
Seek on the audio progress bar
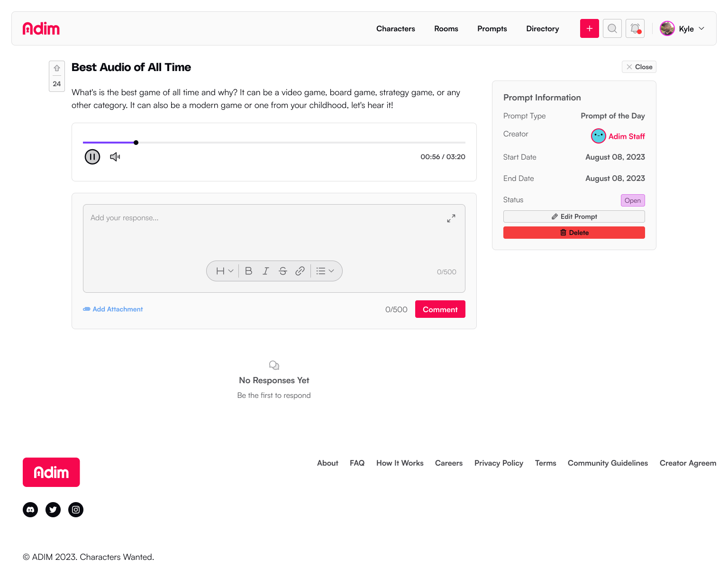tap(284, 143)
